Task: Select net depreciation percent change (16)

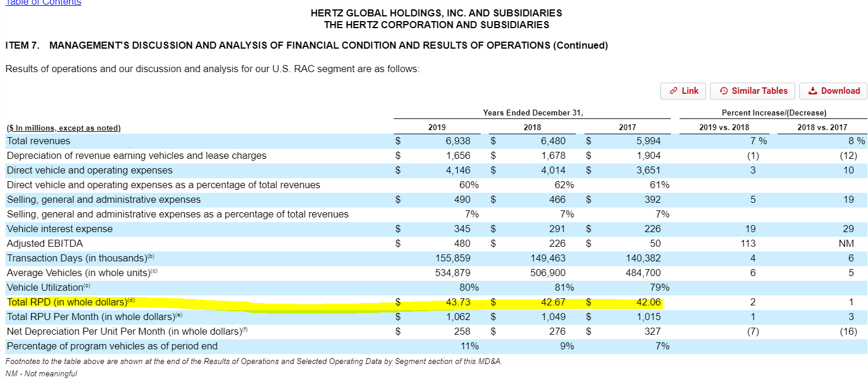Action: (849, 331)
